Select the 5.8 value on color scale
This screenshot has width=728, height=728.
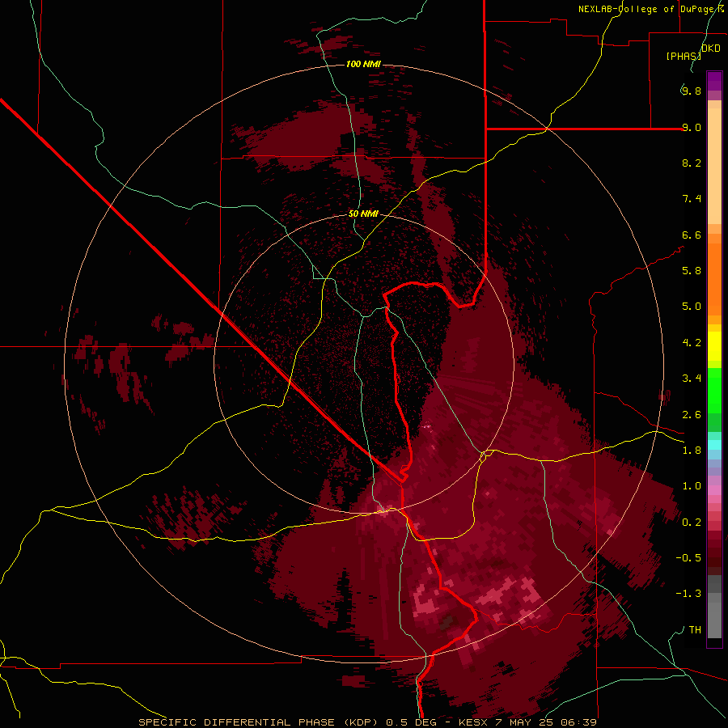pyautogui.click(x=692, y=270)
